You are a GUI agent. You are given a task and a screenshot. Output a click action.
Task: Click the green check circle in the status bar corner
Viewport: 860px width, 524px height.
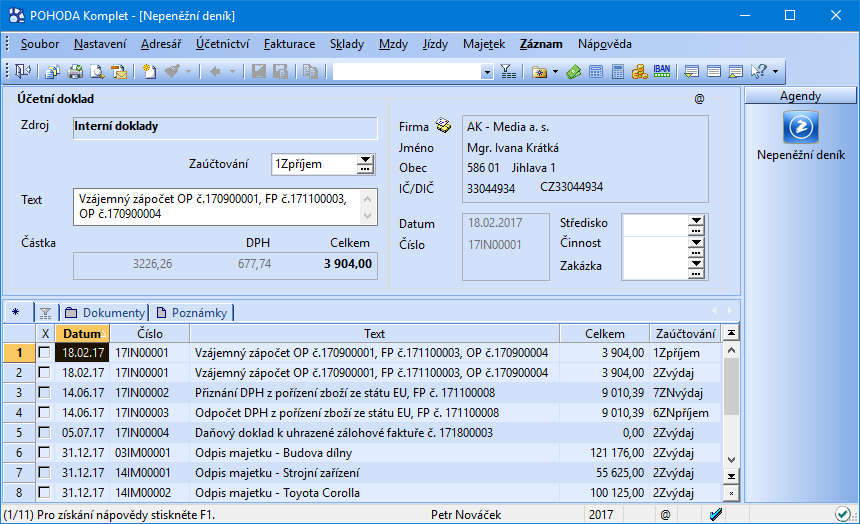842,515
